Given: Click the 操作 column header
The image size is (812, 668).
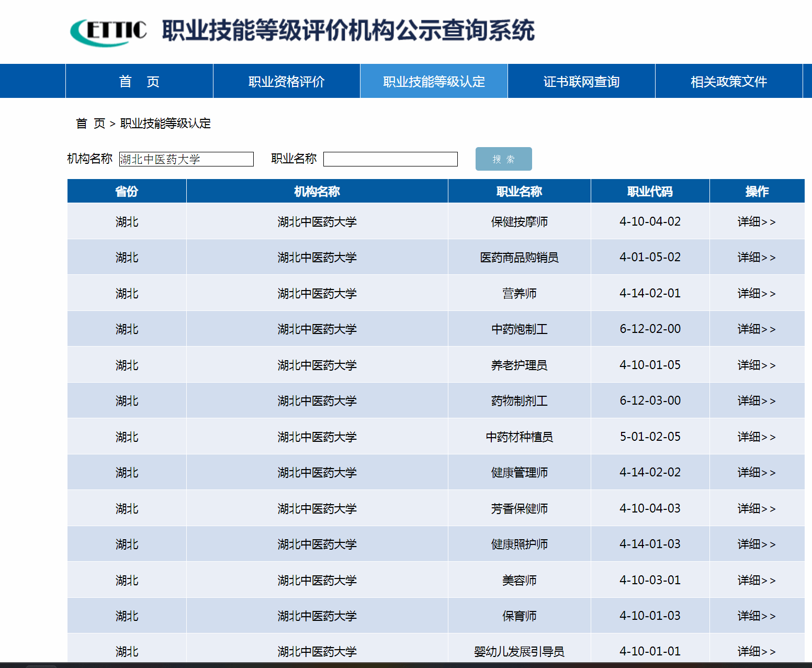Looking at the screenshot, I should (x=757, y=191).
